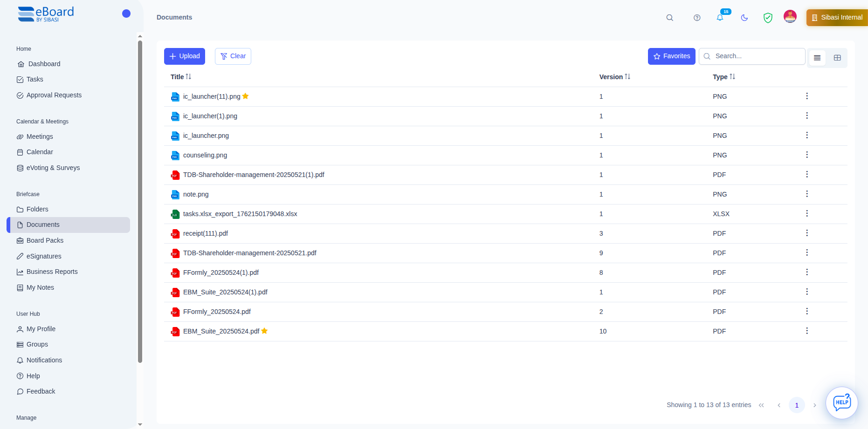
Task: Open the notifications bell icon
Action: [720, 18]
